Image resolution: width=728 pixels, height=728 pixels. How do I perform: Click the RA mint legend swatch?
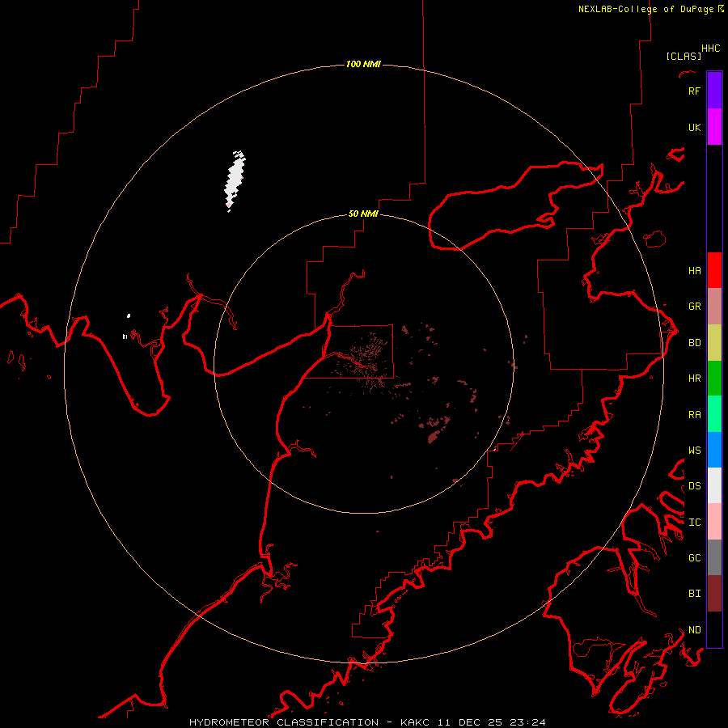click(714, 414)
